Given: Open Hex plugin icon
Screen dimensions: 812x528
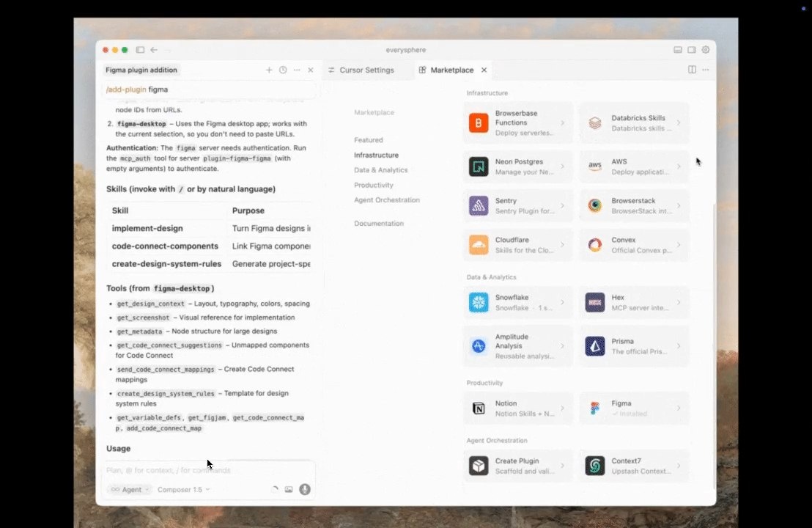Looking at the screenshot, I should pos(595,302).
